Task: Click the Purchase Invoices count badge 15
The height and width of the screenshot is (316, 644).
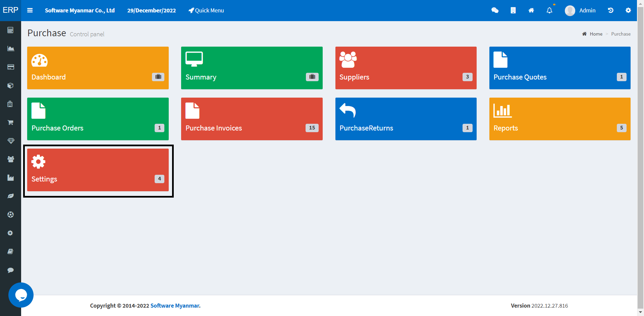Action: tap(312, 128)
